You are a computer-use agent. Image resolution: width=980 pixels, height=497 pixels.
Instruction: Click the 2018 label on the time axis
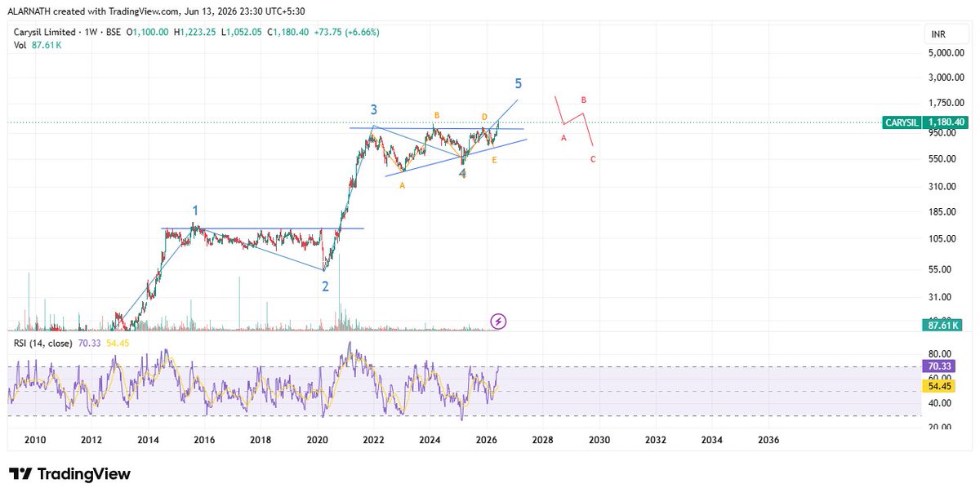point(261,440)
